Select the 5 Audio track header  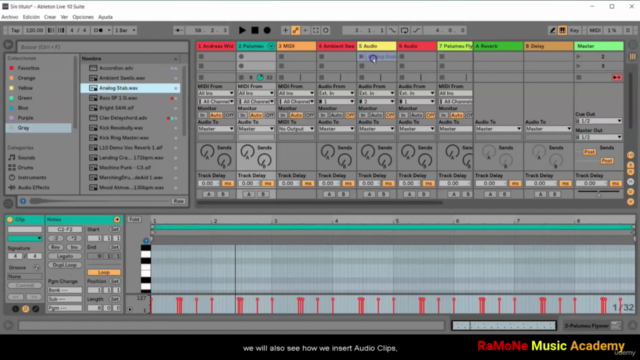click(376, 46)
